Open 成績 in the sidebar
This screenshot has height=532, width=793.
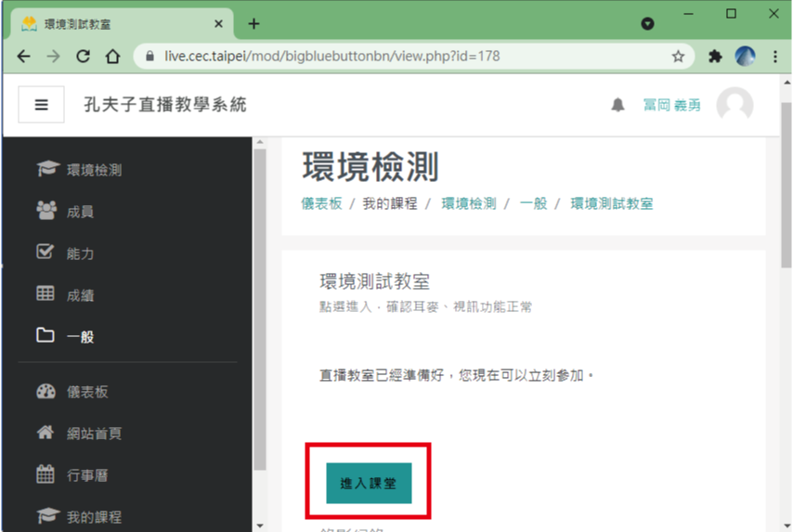(81, 295)
